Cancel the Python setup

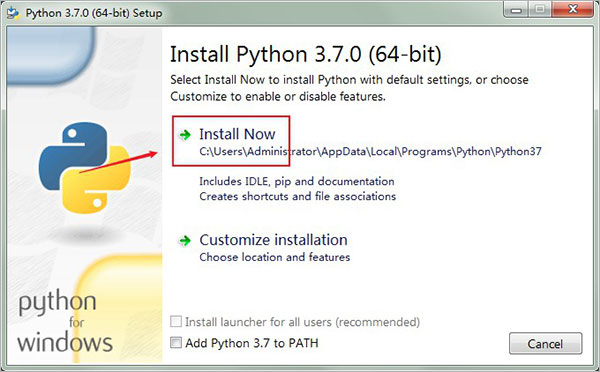point(545,343)
